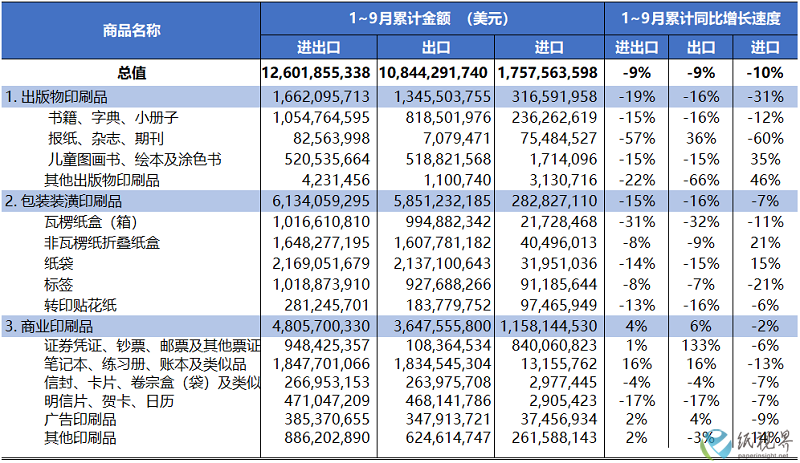Image resolution: width=800 pixels, height=463 pixels.
Task: Click the 36% export growth cell
Action: tap(701, 139)
